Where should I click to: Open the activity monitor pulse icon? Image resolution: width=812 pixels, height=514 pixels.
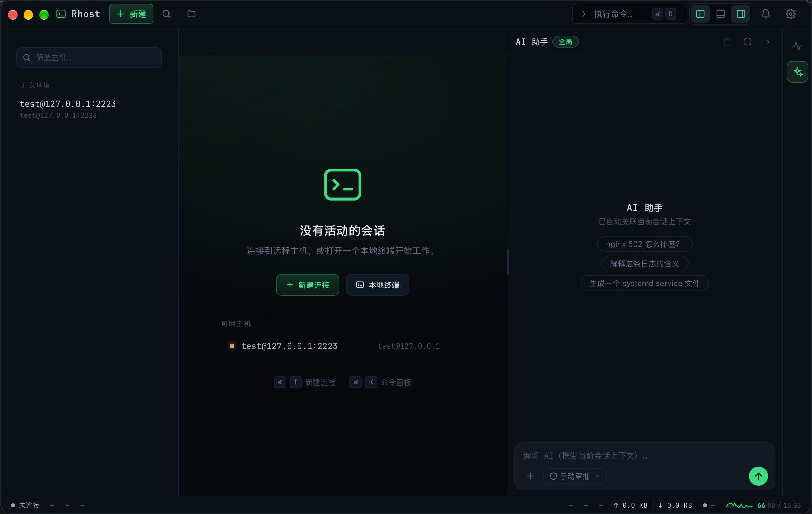coord(797,46)
